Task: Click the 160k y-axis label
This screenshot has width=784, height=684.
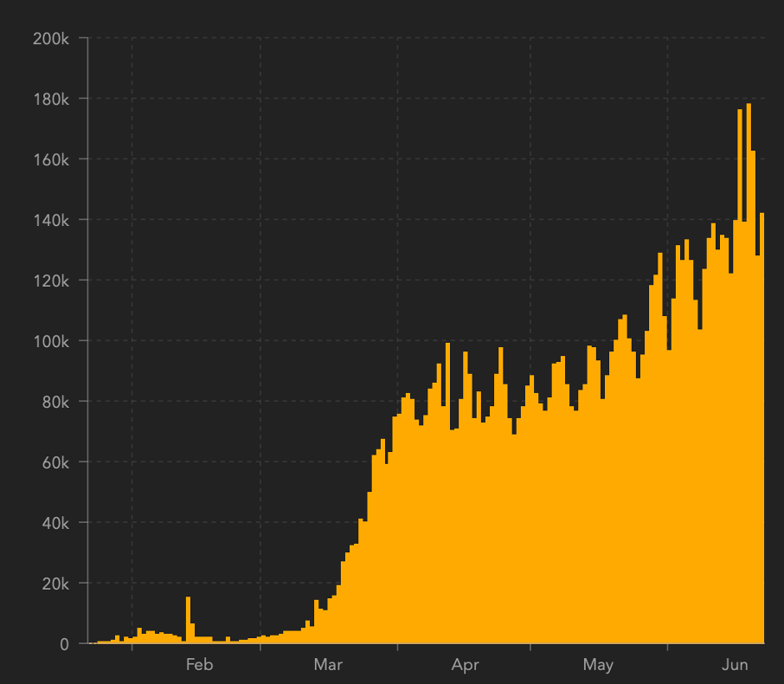Action: pyautogui.click(x=50, y=159)
